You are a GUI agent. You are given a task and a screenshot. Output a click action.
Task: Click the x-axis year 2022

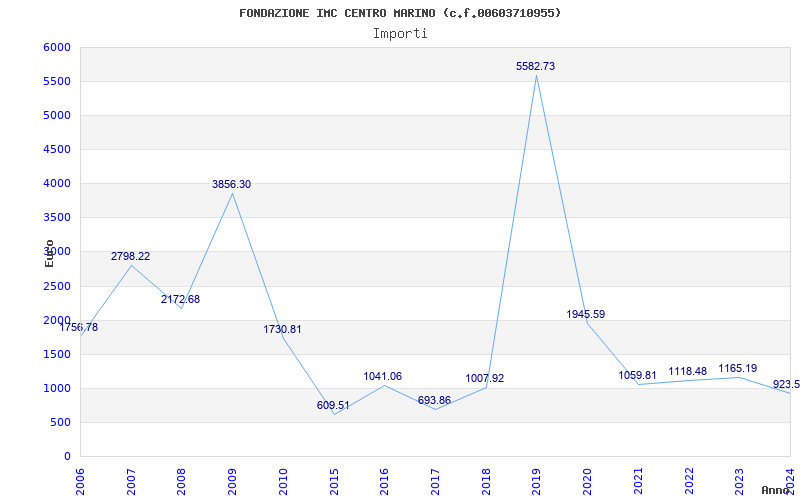click(x=689, y=482)
